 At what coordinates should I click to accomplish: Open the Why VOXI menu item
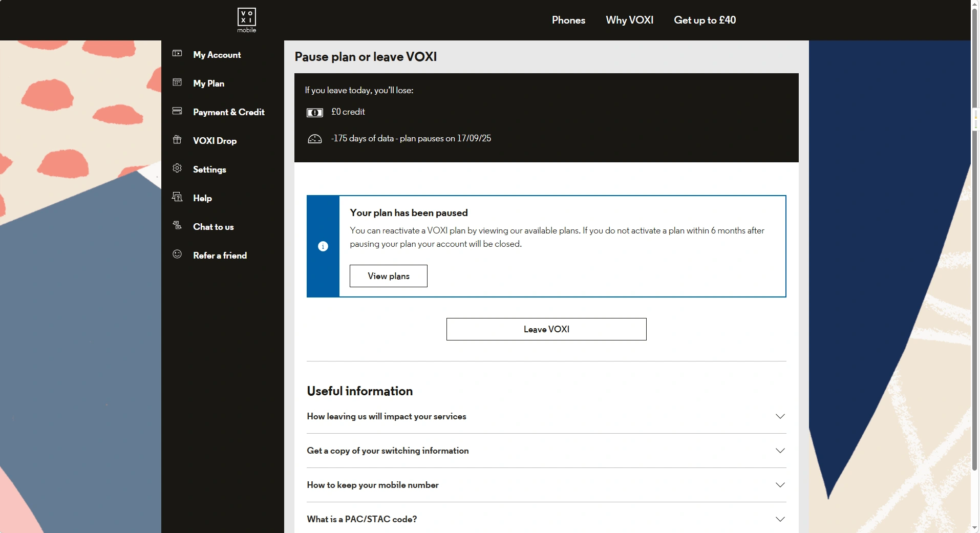click(629, 20)
